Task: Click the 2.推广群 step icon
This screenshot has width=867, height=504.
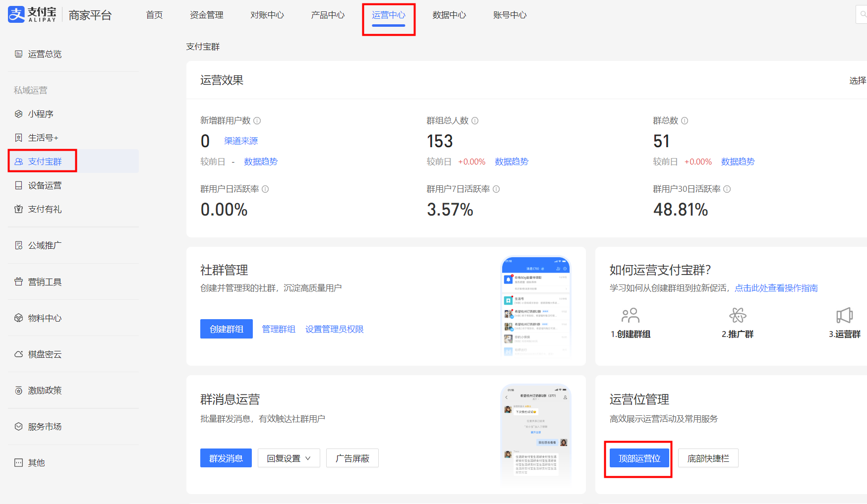Action: (738, 315)
